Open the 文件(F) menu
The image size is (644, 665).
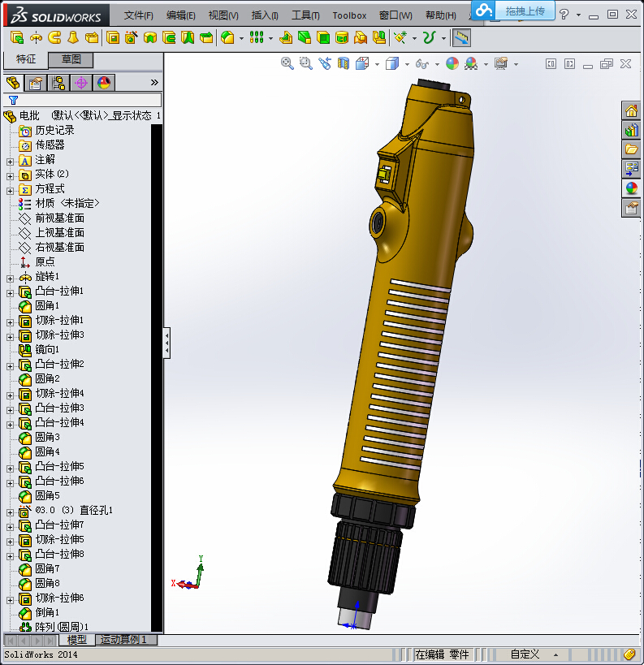(x=138, y=15)
